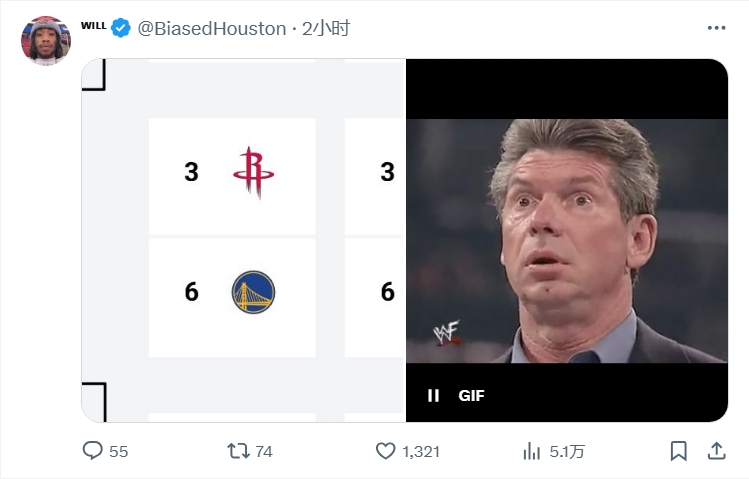Viewport: 749px width, 479px height.
Task: Click the GIF label badge
Action: (471, 395)
